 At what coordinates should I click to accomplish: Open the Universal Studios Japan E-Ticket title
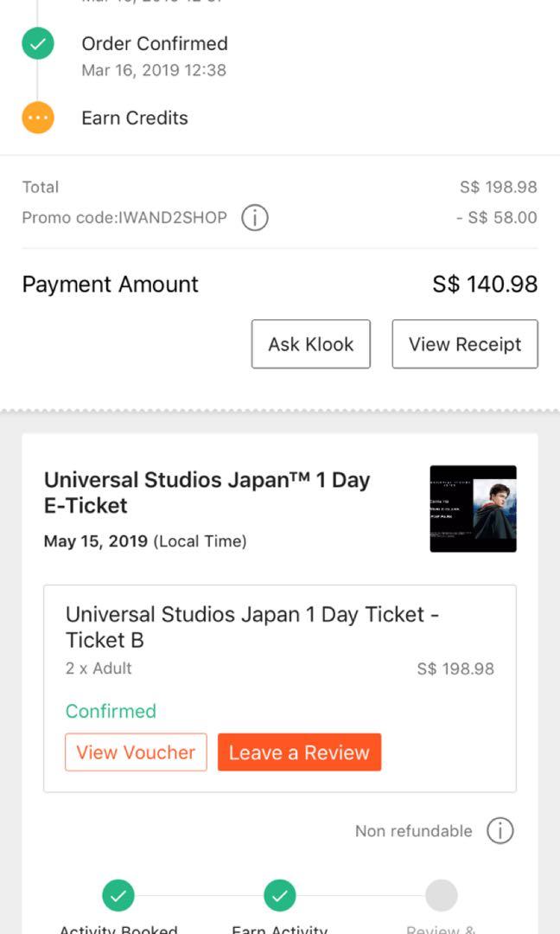tap(207, 492)
